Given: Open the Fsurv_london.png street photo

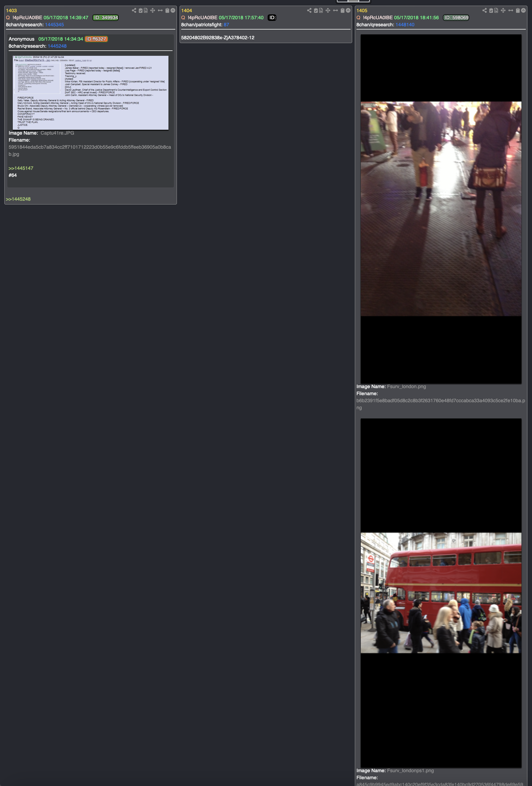Looking at the screenshot, I should click(x=441, y=209).
